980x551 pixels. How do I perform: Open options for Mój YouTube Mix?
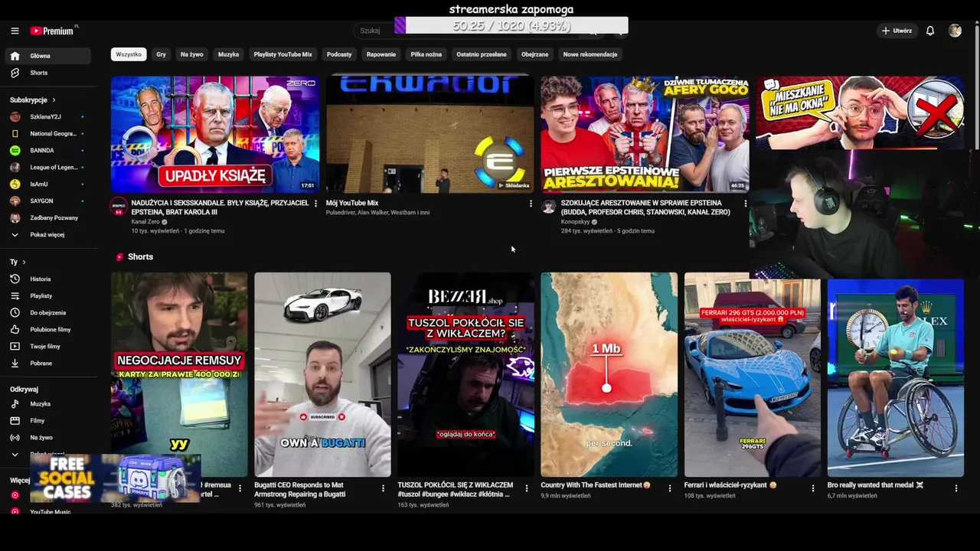click(531, 204)
